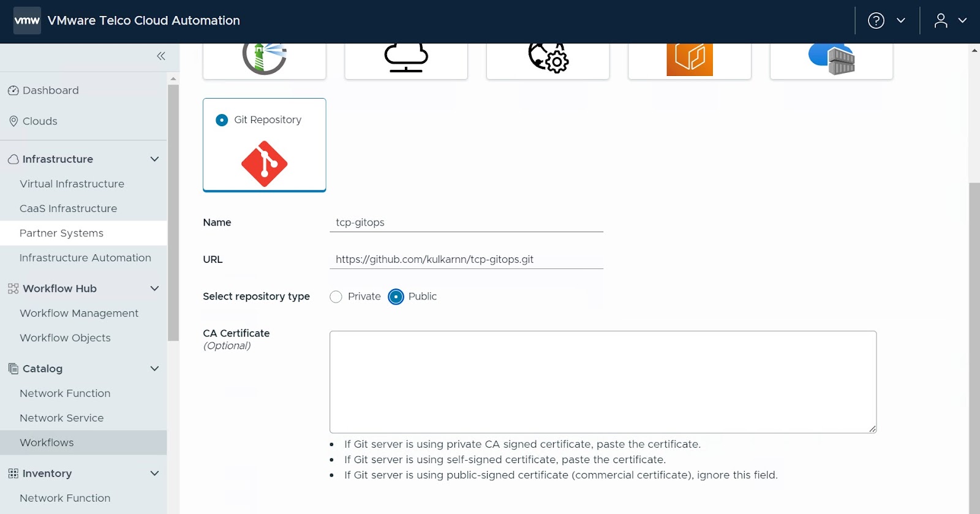Select the Git logo tile icon
The width and height of the screenshot is (980, 514).
coord(265,164)
